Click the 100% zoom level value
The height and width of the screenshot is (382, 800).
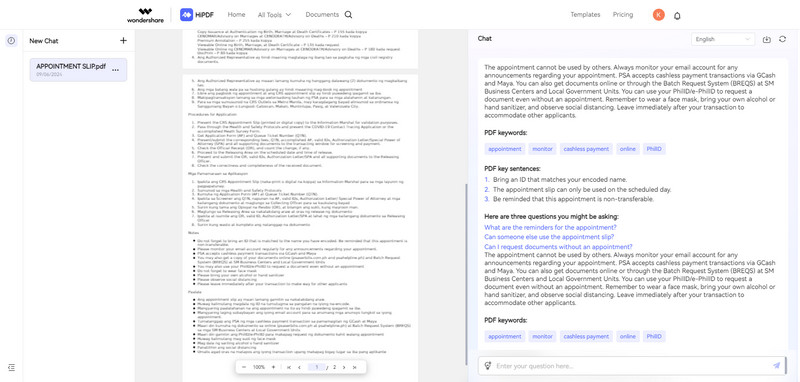[x=259, y=367]
